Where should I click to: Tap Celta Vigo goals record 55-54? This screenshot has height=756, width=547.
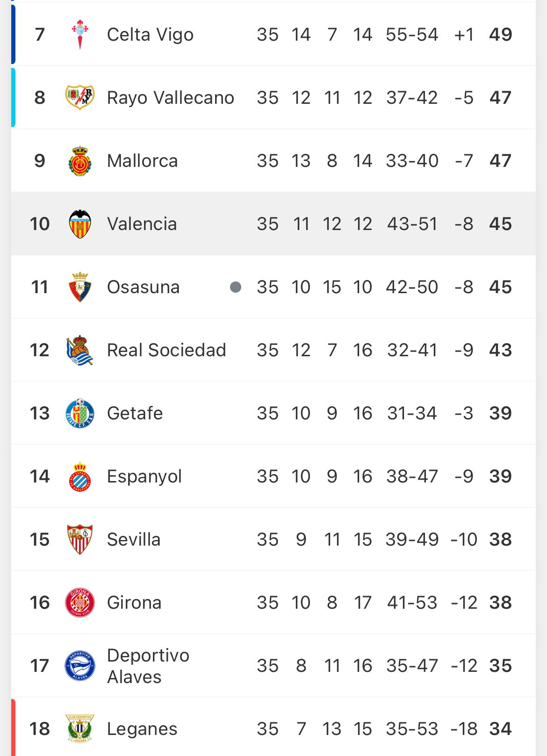pyautogui.click(x=412, y=35)
